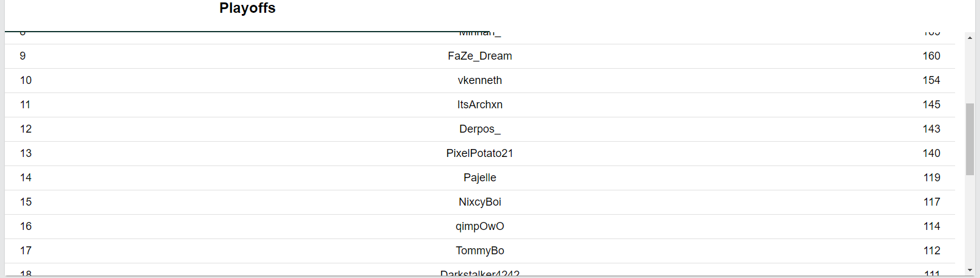Select the 154 points value
The image size is (980, 278).
pyautogui.click(x=931, y=80)
